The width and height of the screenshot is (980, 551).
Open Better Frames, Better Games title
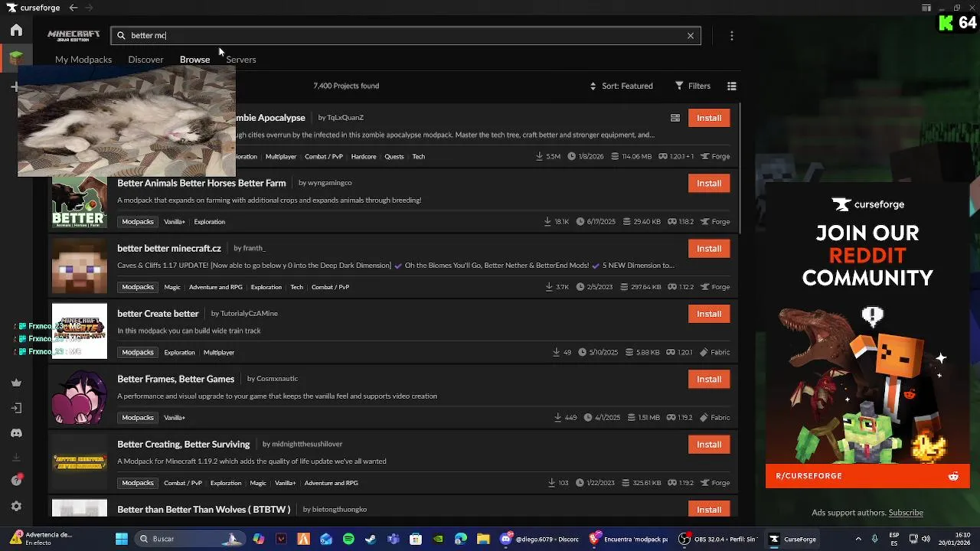point(175,379)
